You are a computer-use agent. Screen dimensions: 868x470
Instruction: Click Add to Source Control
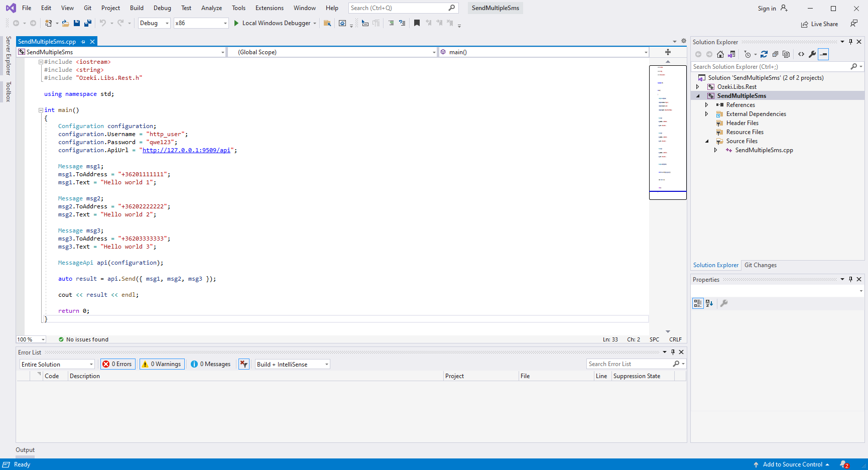click(x=792, y=464)
